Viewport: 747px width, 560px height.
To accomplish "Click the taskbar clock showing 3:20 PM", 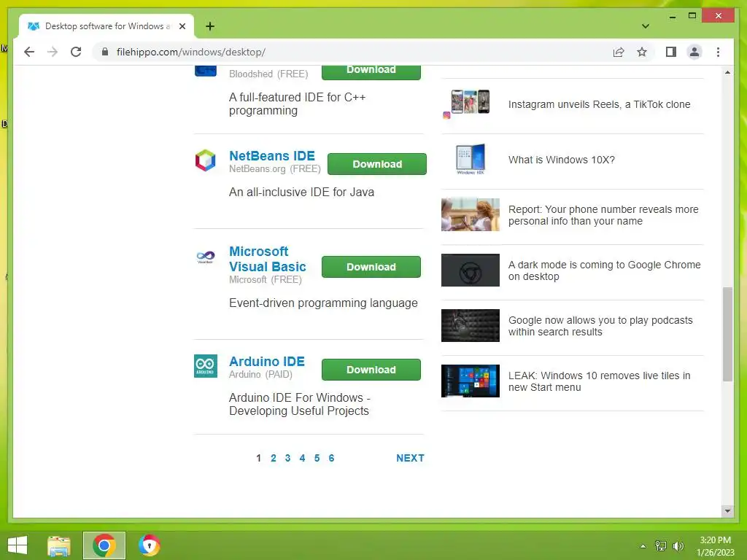I will pos(715,546).
